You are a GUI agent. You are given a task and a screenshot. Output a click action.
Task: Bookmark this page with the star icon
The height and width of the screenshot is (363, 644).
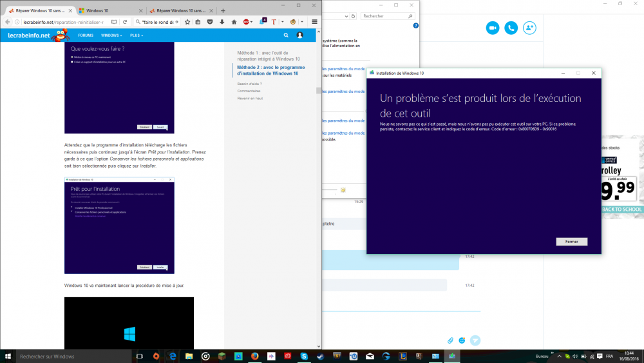187,21
